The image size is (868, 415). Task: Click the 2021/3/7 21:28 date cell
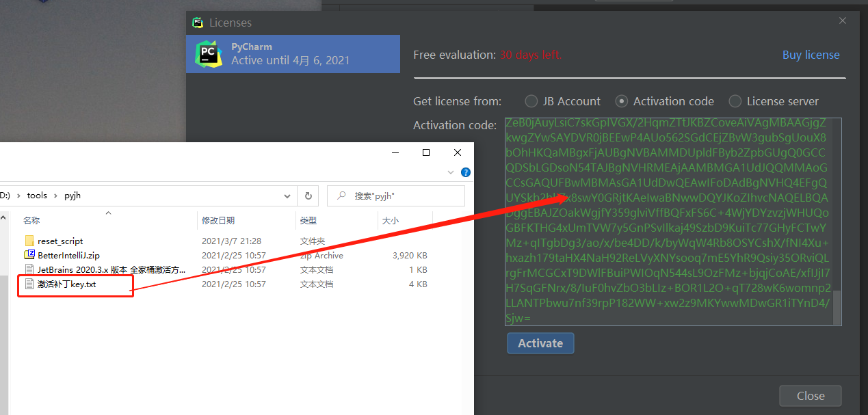[232, 241]
